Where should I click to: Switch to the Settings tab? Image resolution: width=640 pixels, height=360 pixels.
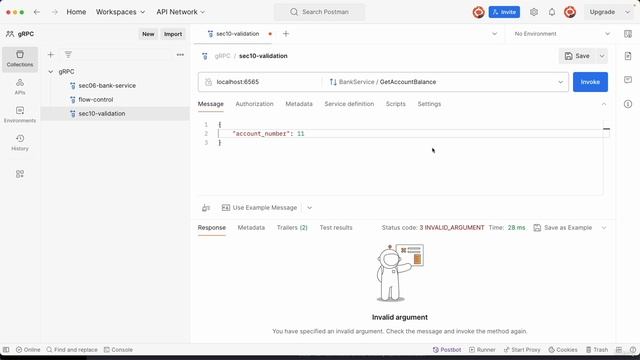coord(429,104)
